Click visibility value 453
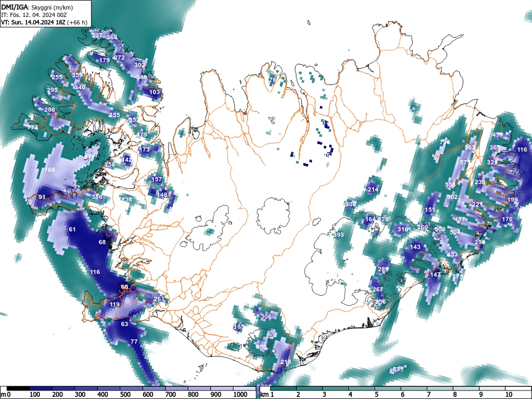Screen dimensions: 532x399 (x=452, y=254)
